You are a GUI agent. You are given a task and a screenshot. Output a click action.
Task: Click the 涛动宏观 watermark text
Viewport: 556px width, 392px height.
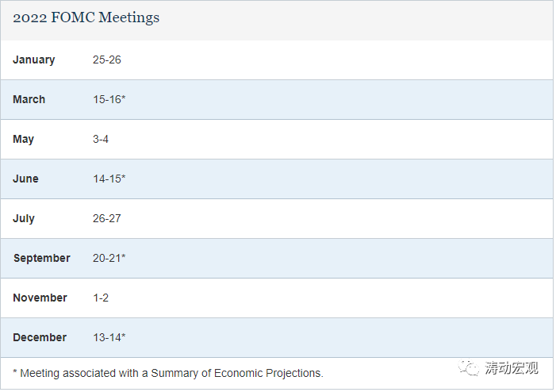point(513,368)
